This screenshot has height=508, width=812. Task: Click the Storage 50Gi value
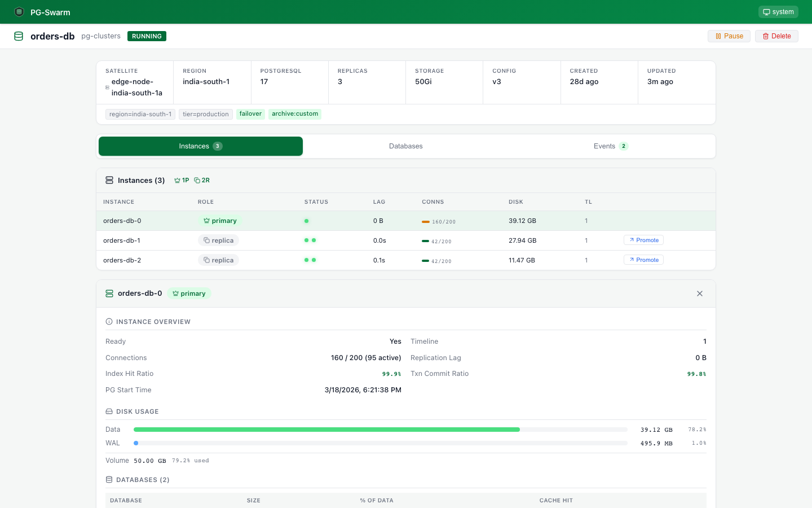point(423,82)
